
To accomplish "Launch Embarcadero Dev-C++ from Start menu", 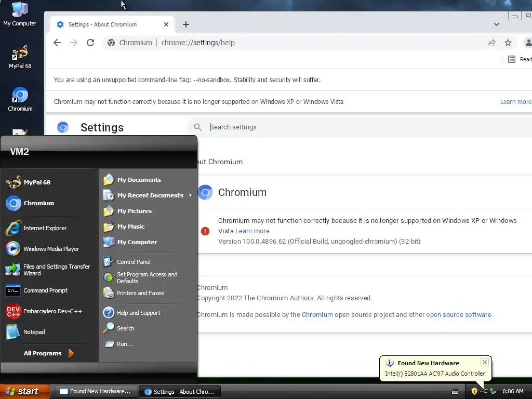I will pos(49,311).
